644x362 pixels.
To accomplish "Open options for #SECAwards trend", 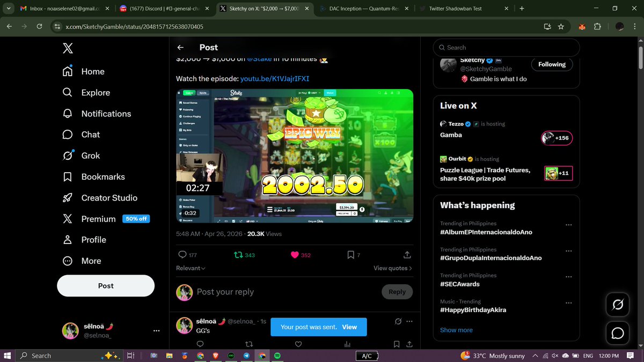I will point(568,277).
